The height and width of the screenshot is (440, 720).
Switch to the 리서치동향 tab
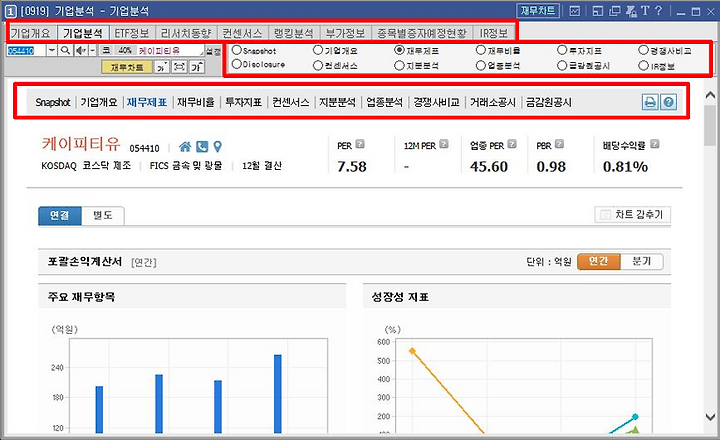tap(186, 33)
